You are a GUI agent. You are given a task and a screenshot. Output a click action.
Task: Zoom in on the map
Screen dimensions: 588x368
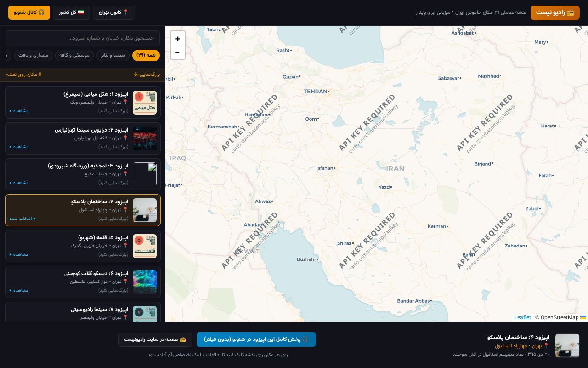pos(178,38)
